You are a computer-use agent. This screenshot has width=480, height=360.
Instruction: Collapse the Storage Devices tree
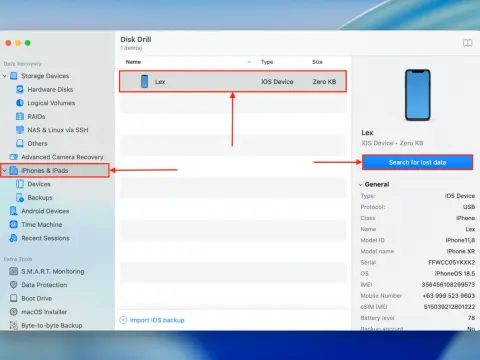click(x=5, y=76)
